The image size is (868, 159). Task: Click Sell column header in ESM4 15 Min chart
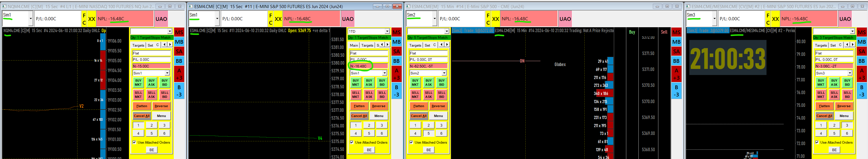(x=664, y=32)
